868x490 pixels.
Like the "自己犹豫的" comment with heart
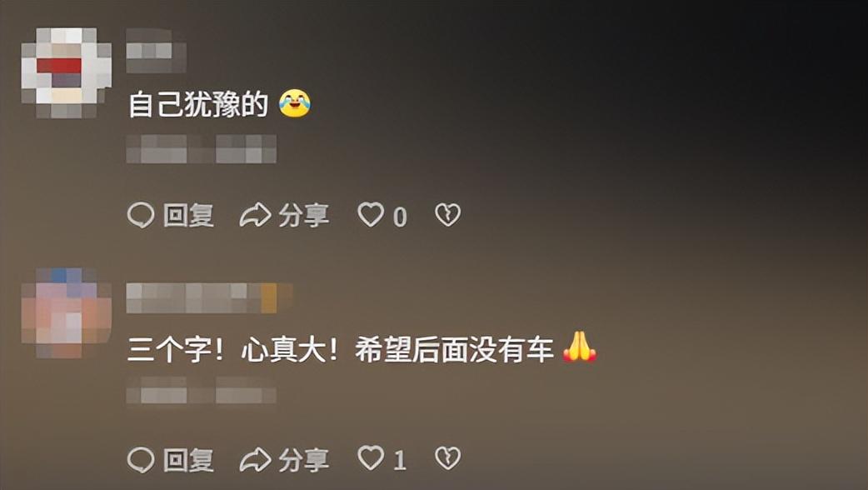[371, 215]
